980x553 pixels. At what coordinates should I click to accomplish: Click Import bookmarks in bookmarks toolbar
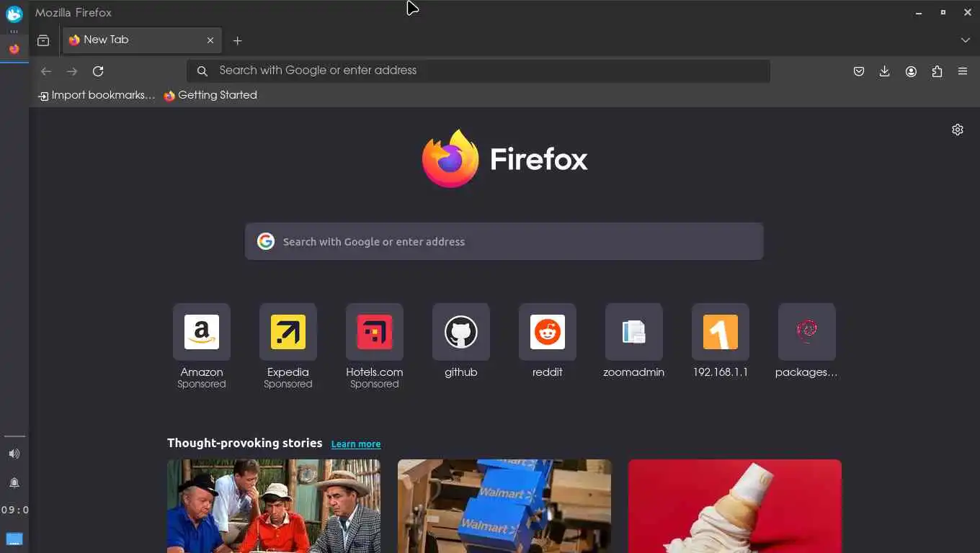tap(97, 95)
